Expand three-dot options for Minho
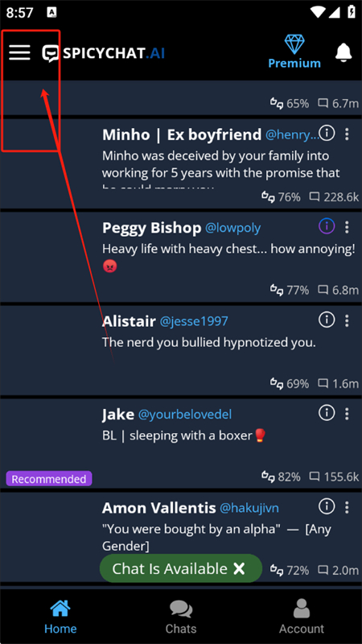362x644 pixels. coord(348,134)
